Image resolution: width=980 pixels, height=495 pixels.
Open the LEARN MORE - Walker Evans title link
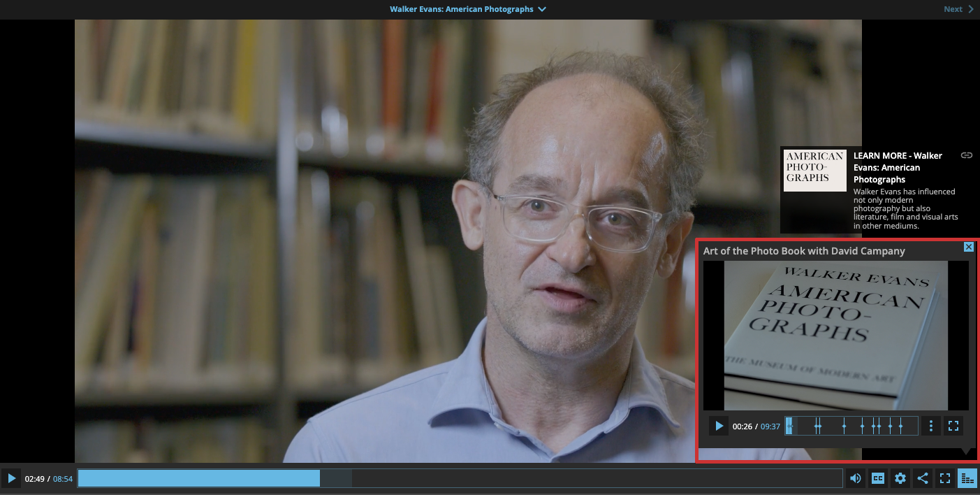[x=898, y=167]
